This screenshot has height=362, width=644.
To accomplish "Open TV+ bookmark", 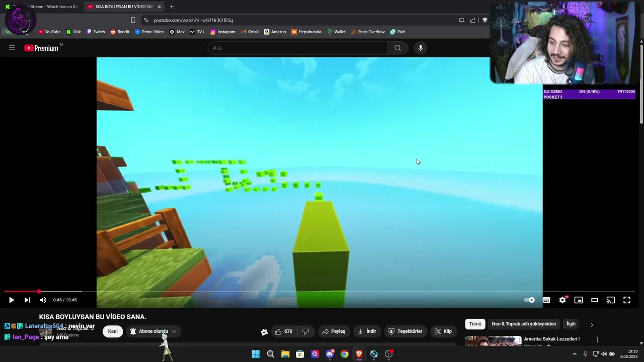I will click(x=197, y=32).
